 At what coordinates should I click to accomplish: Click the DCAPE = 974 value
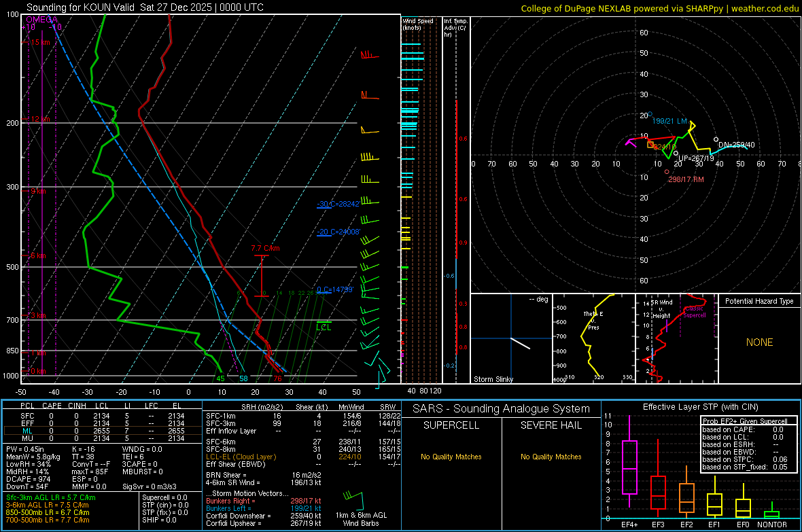pos(28,479)
